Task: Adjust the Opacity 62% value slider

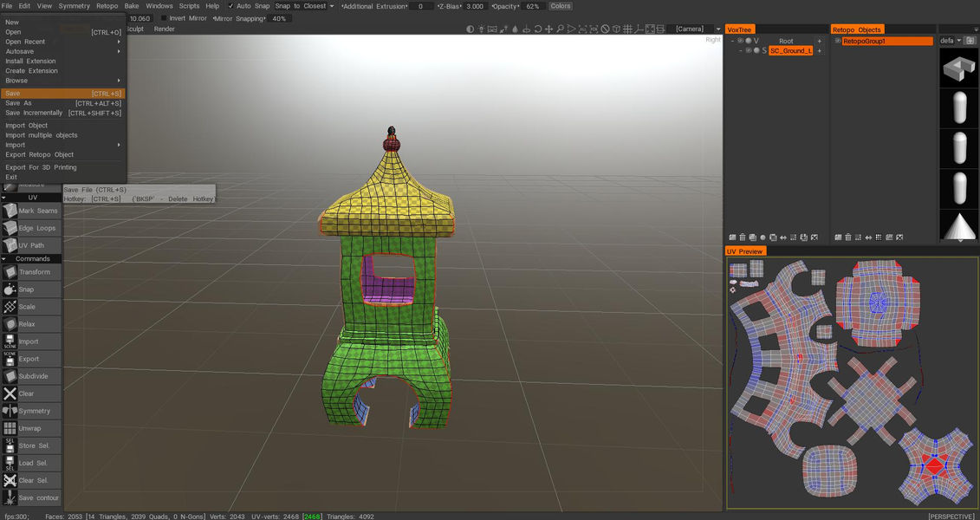Action: tap(533, 5)
